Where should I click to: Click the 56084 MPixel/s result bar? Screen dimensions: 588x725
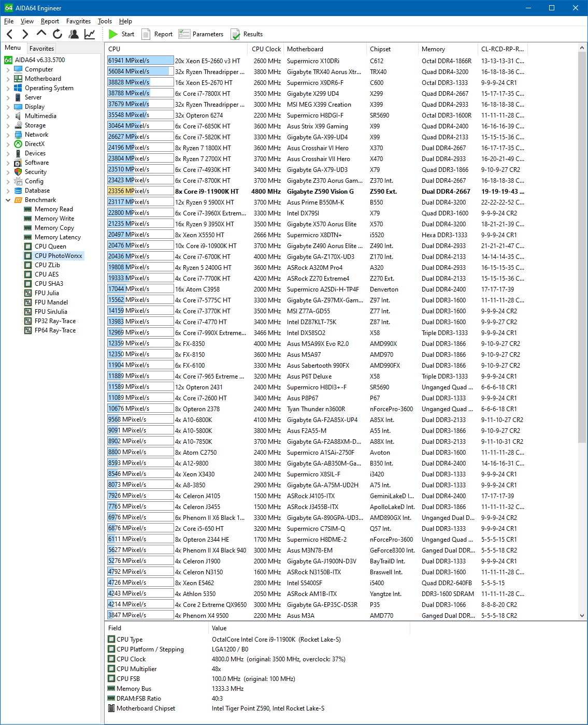pyautogui.click(x=140, y=71)
